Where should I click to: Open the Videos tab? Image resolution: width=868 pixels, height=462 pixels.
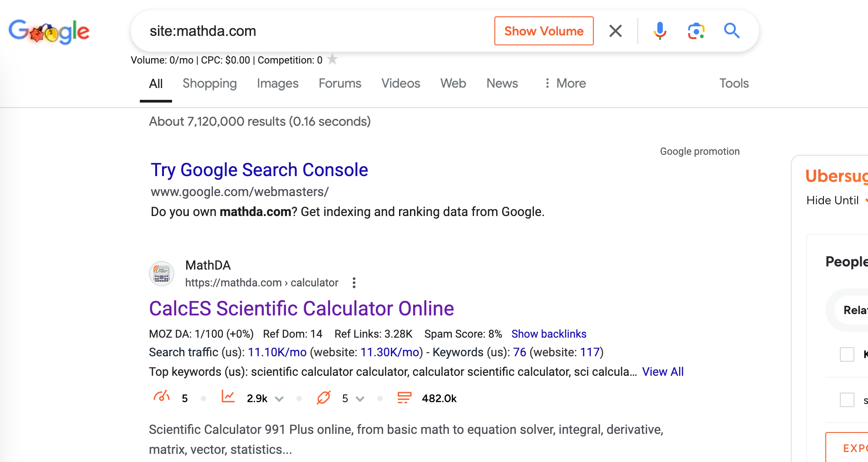(x=401, y=84)
